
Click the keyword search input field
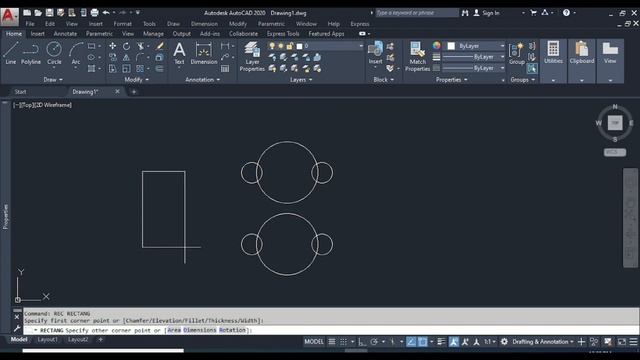[417, 13]
